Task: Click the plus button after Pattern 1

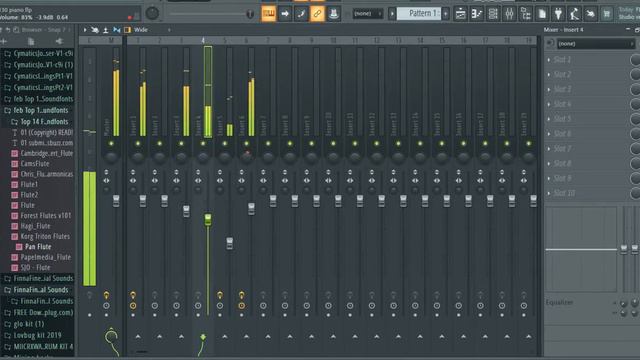Action: 446,13
